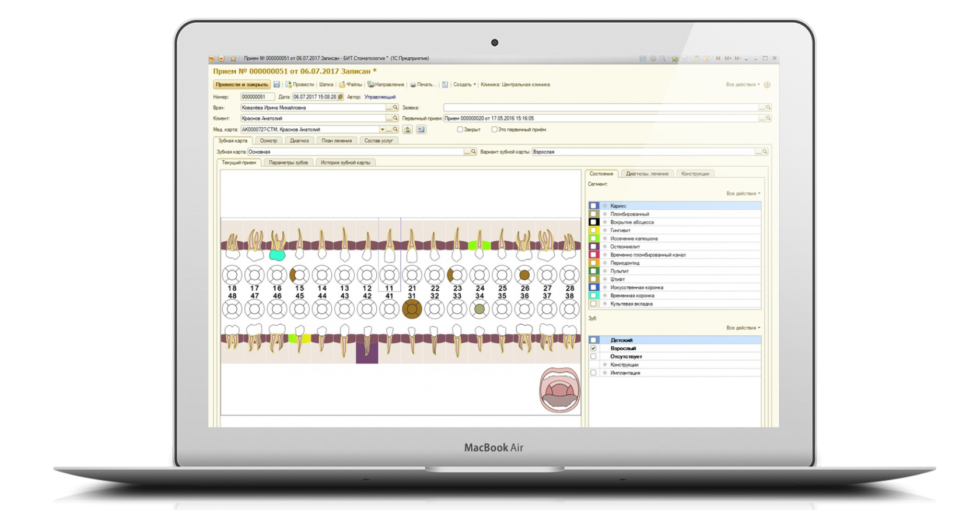Select the Гингивит yellow color swatch
The height and width of the screenshot is (510, 980).
(x=593, y=230)
